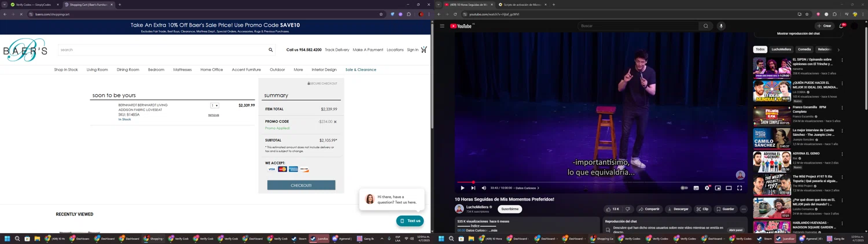
Task: Open Mattresses navigation menu
Action: 182,69
